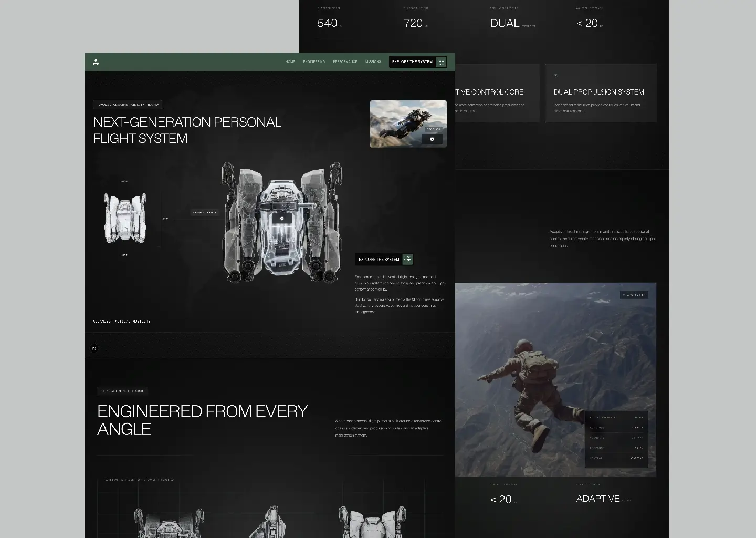This screenshot has width=756, height=538.
Task: Click the System Architecture section tag
Action: point(123,391)
